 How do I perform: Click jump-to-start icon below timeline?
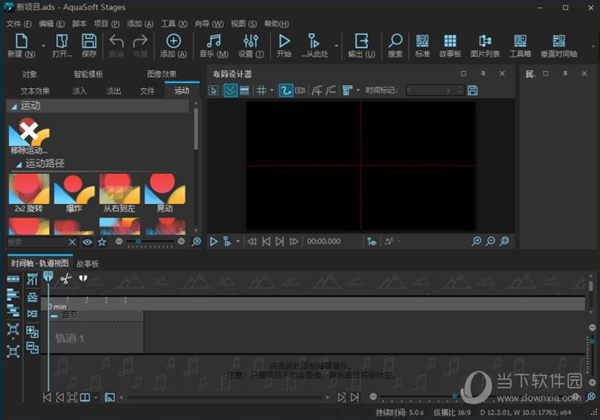click(x=47, y=397)
